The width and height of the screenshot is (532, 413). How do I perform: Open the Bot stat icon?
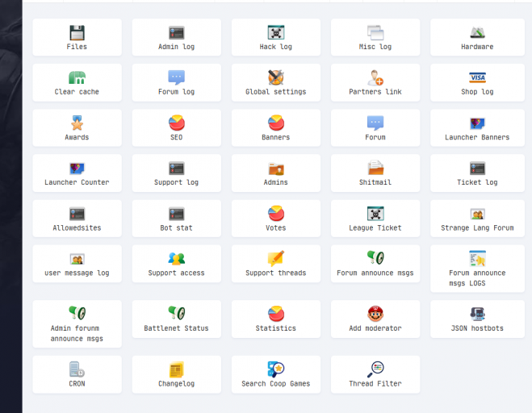[x=177, y=214]
